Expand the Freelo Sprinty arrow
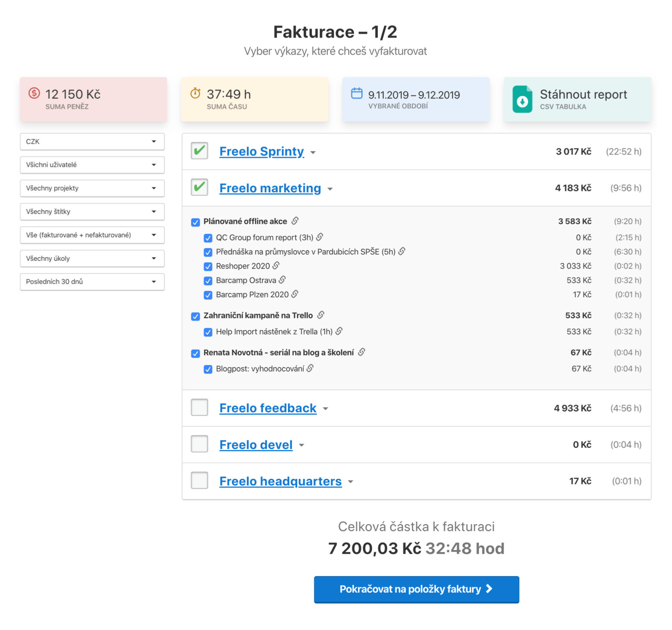The height and width of the screenshot is (630, 672). click(313, 153)
